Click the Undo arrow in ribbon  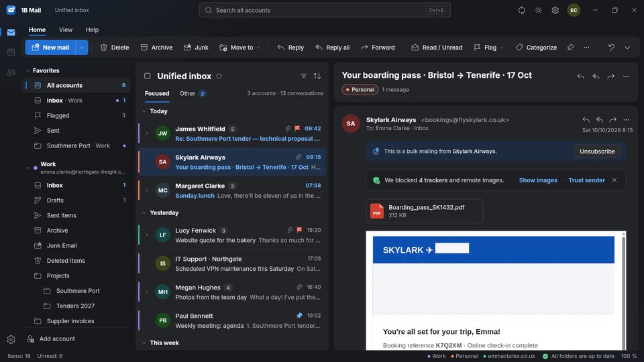tap(611, 48)
